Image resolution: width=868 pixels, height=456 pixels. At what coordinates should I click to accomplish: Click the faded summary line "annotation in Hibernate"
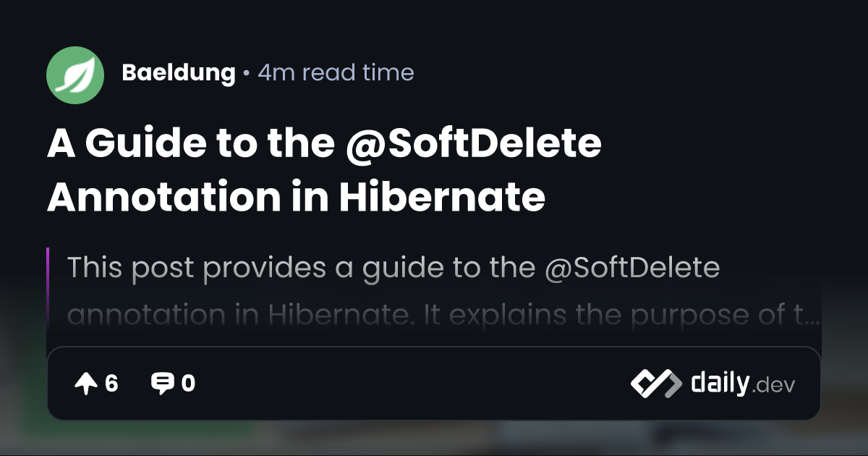(x=443, y=315)
